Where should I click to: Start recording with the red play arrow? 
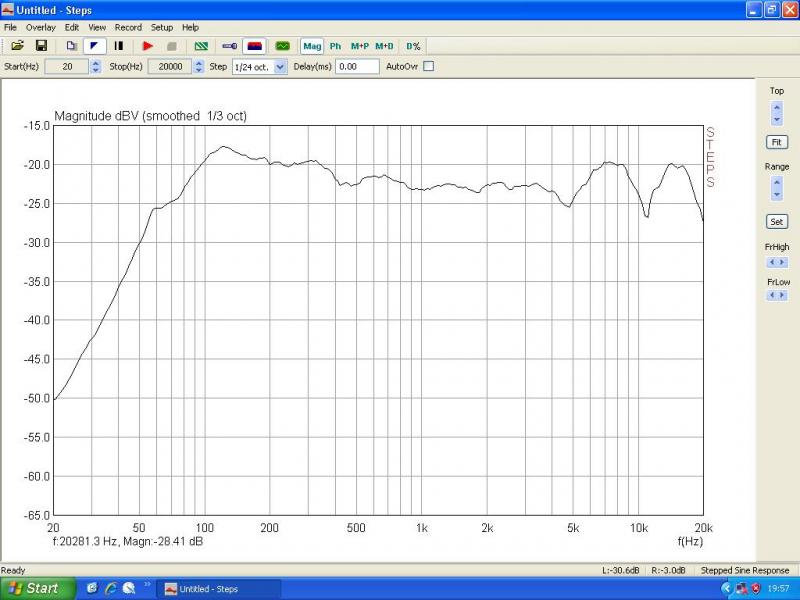(147, 46)
